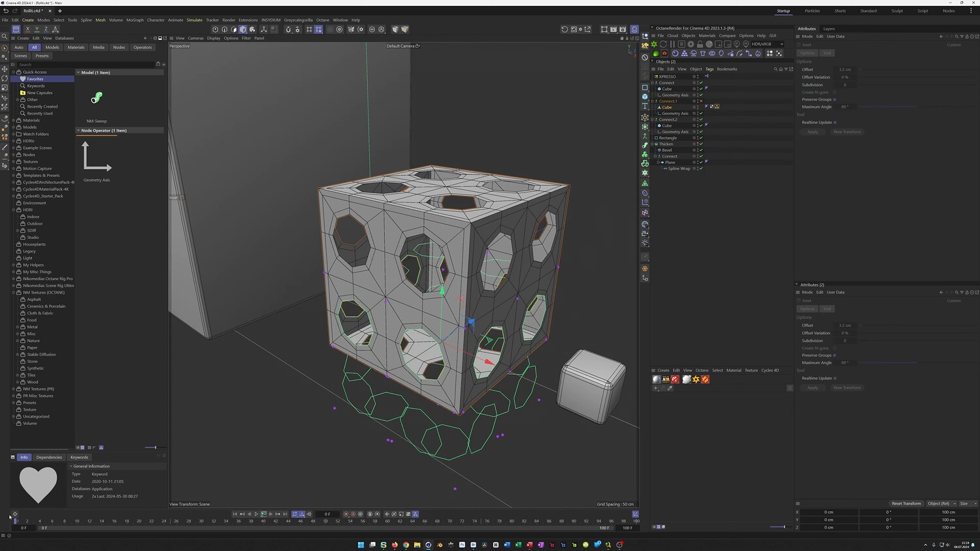
Task: Open the Octane menu in main menu bar
Action: point(323,20)
